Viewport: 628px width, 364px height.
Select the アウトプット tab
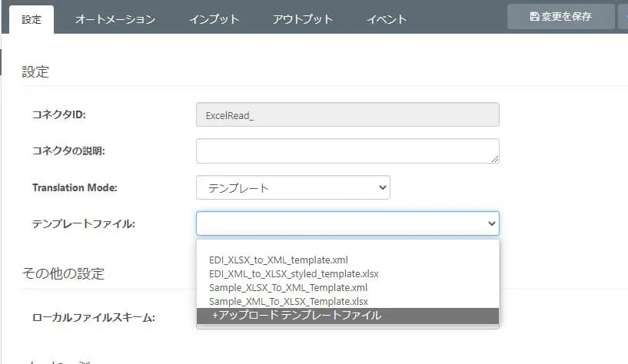click(302, 19)
